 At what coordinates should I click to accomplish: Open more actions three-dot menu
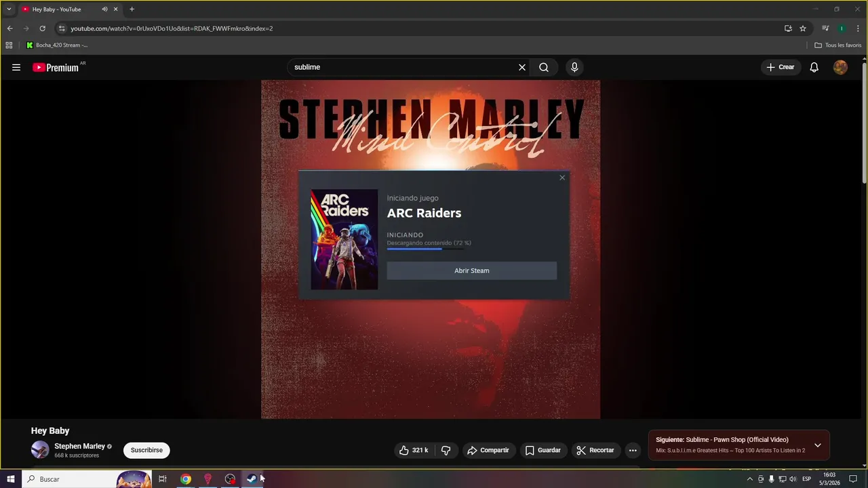pos(633,450)
